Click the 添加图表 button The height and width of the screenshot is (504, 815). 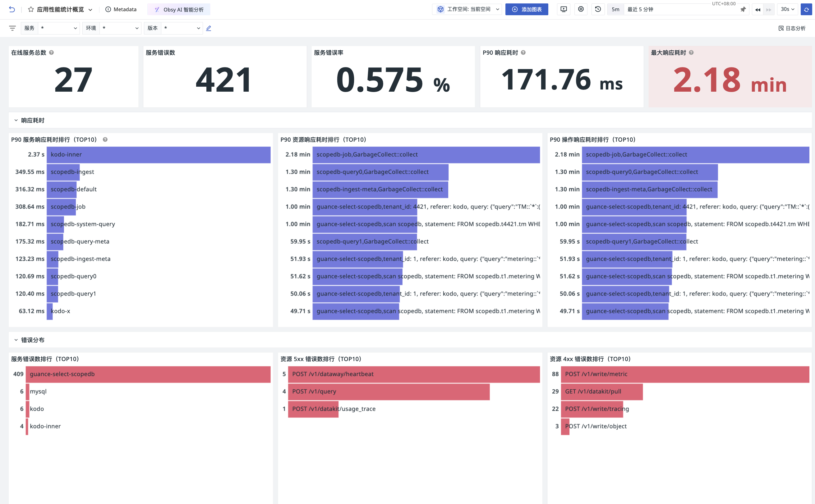(x=527, y=9)
